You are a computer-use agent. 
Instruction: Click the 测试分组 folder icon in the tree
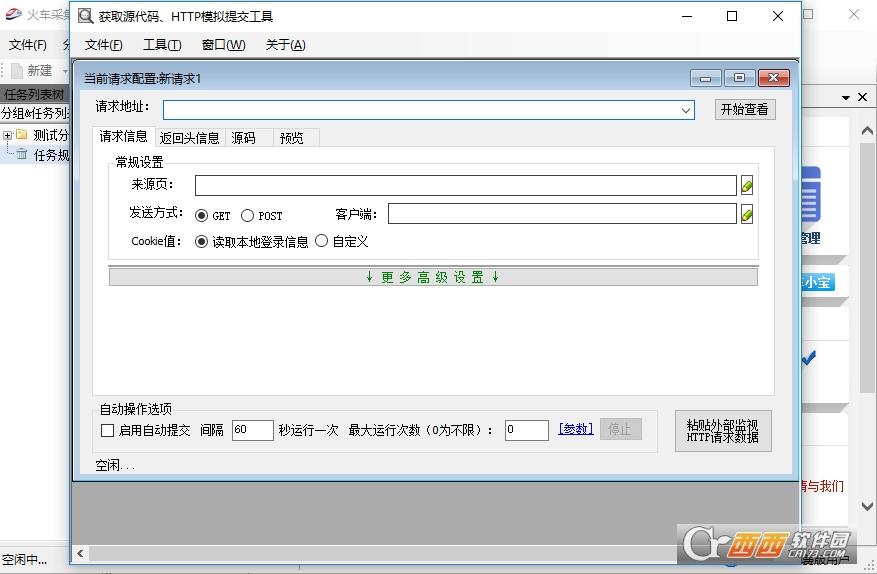(21, 135)
